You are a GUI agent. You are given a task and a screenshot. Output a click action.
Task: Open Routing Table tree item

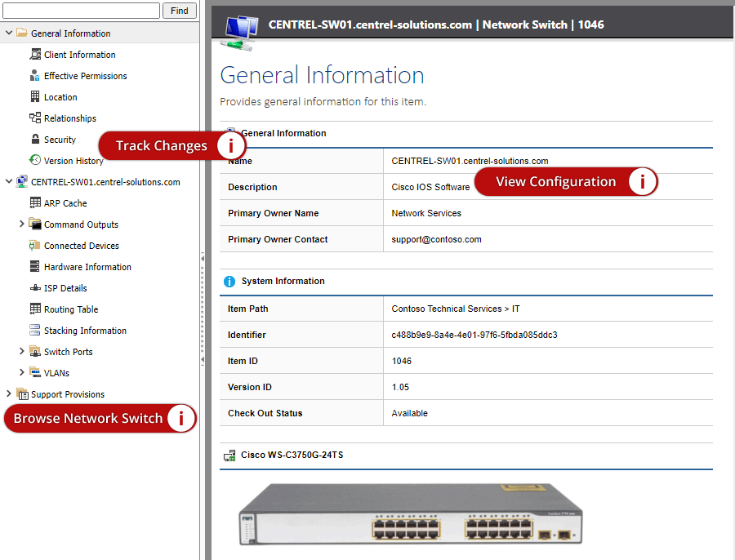pos(71,309)
